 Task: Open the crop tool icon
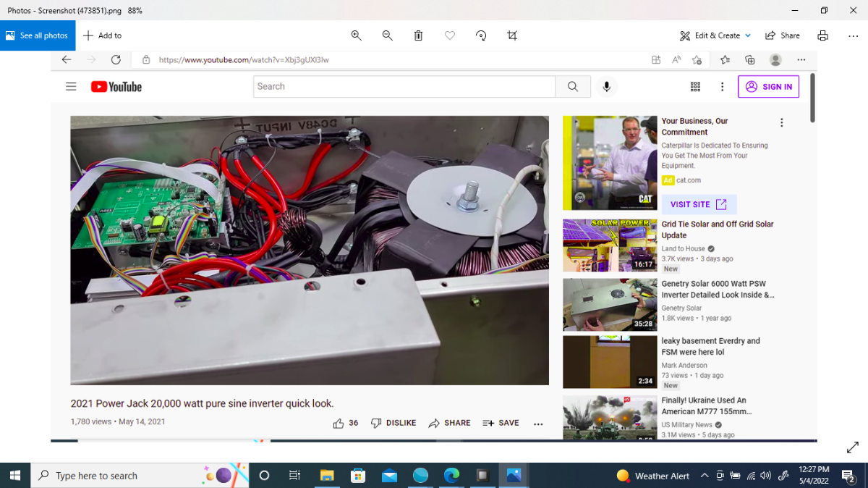512,35
